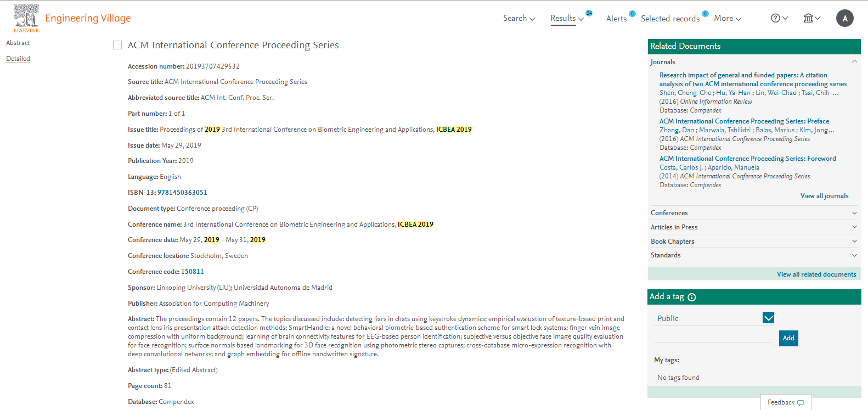Switch to the Detailed view
Viewport: 868px width, 410px height.
coord(18,59)
